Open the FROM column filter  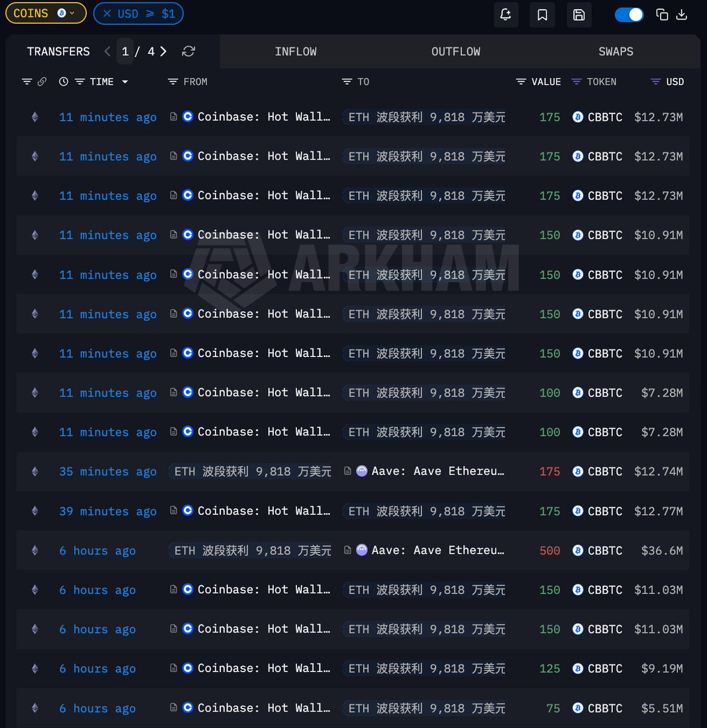point(172,82)
